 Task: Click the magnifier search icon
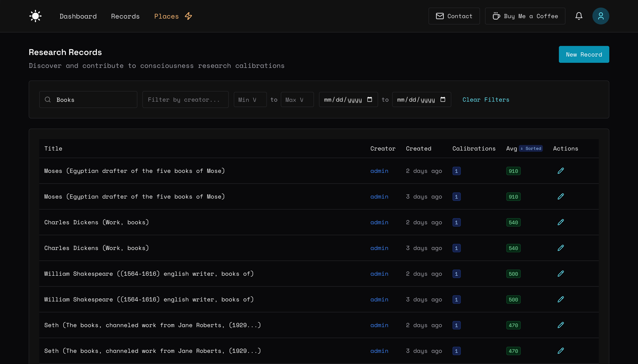click(x=48, y=99)
